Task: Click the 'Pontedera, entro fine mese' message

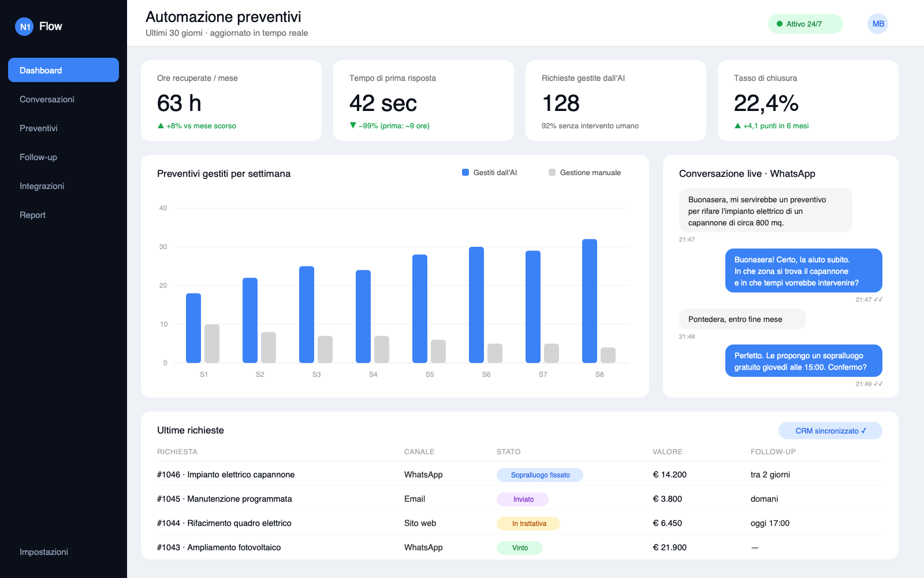Action: (743, 319)
